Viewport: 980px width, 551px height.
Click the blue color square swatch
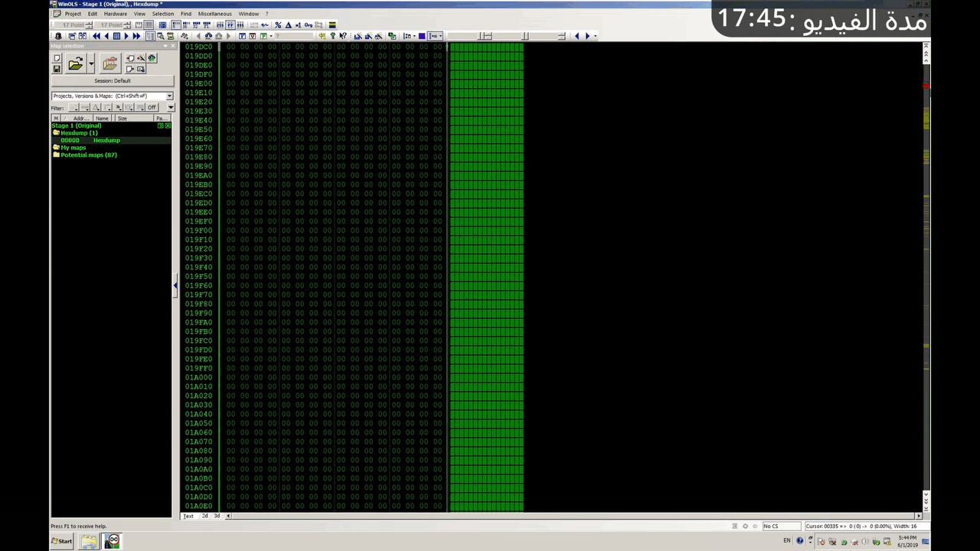pos(421,36)
